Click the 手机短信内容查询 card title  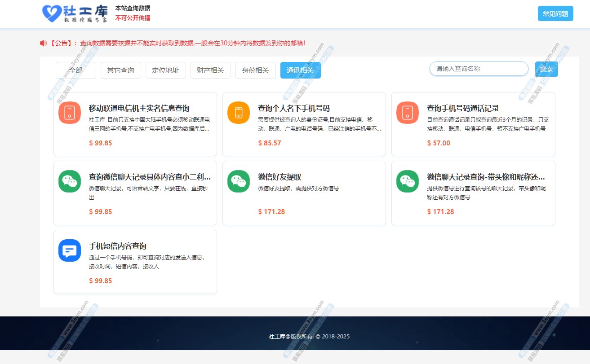118,246
